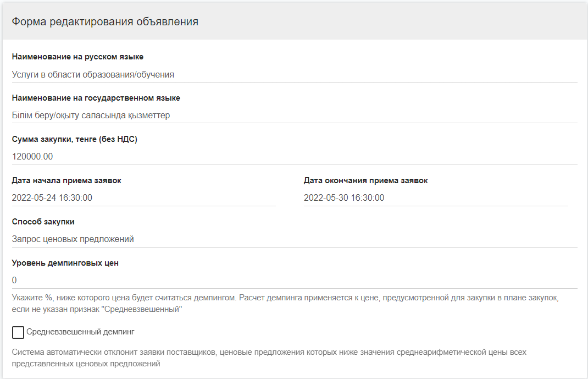Viewport: 588px width, 379px height.
Task: Click the purchase amount field showing 120000.00
Action: point(294,157)
